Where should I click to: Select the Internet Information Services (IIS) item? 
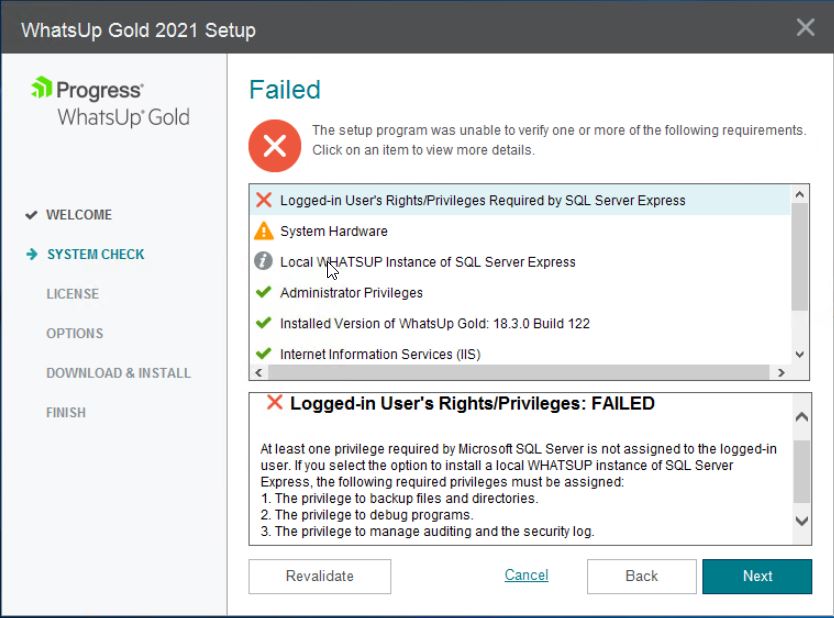(x=520, y=353)
